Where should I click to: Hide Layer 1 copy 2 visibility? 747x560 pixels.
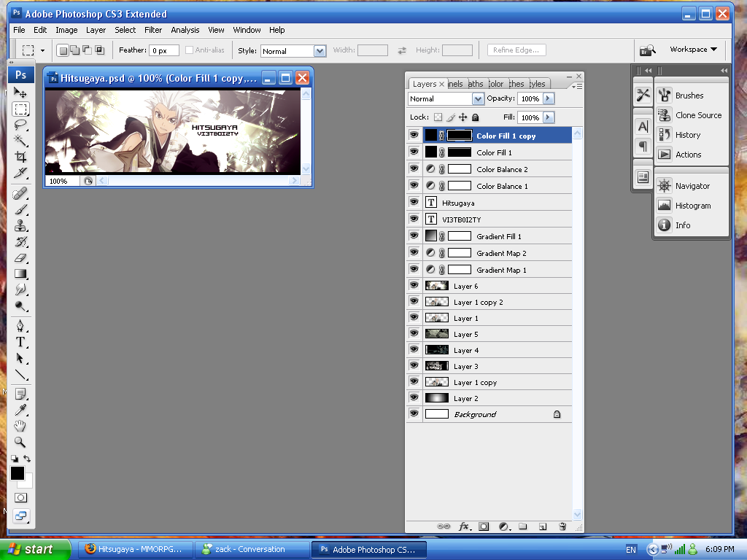click(414, 301)
